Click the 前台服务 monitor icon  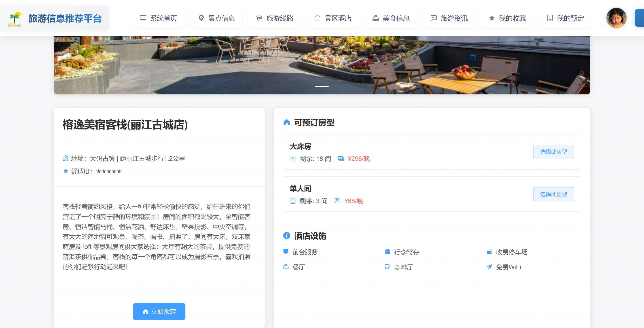click(x=286, y=252)
